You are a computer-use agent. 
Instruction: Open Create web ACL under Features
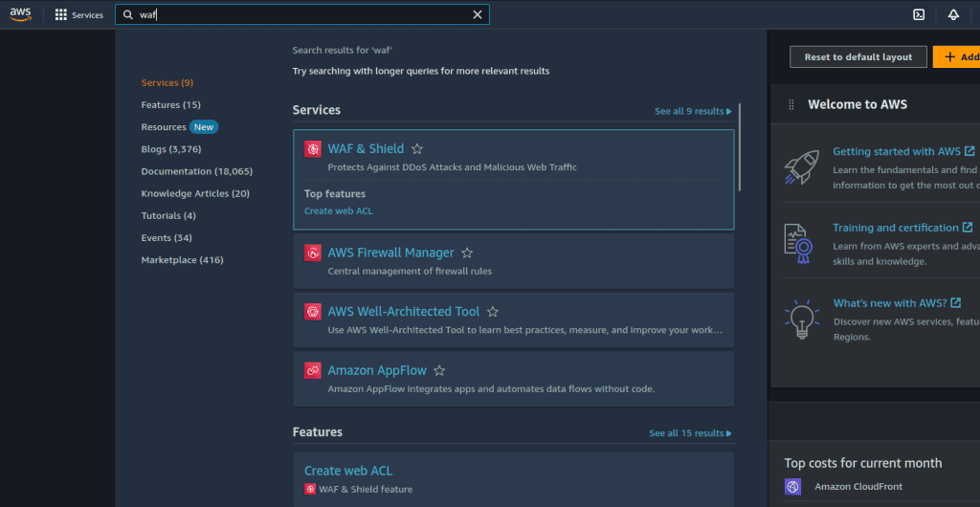point(348,471)
